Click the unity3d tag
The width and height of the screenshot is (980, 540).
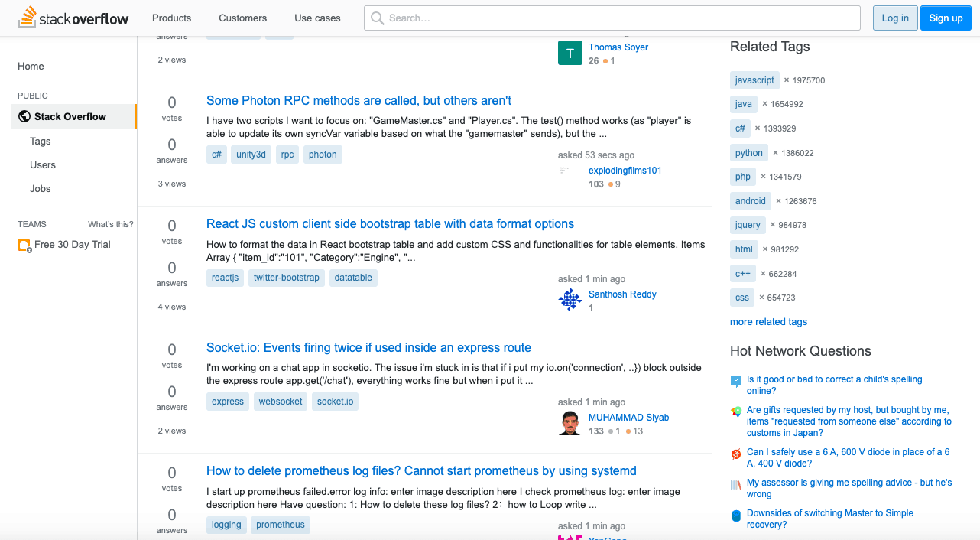coord(251,155)
